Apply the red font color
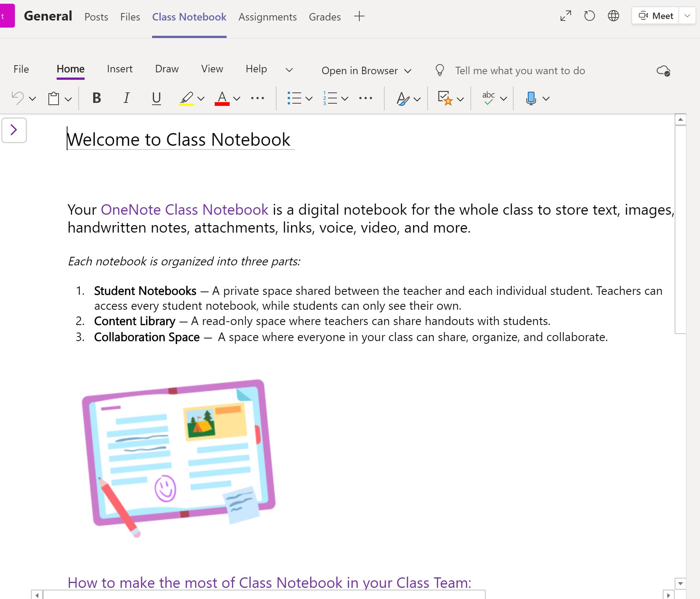 click(x=222, y=98)
